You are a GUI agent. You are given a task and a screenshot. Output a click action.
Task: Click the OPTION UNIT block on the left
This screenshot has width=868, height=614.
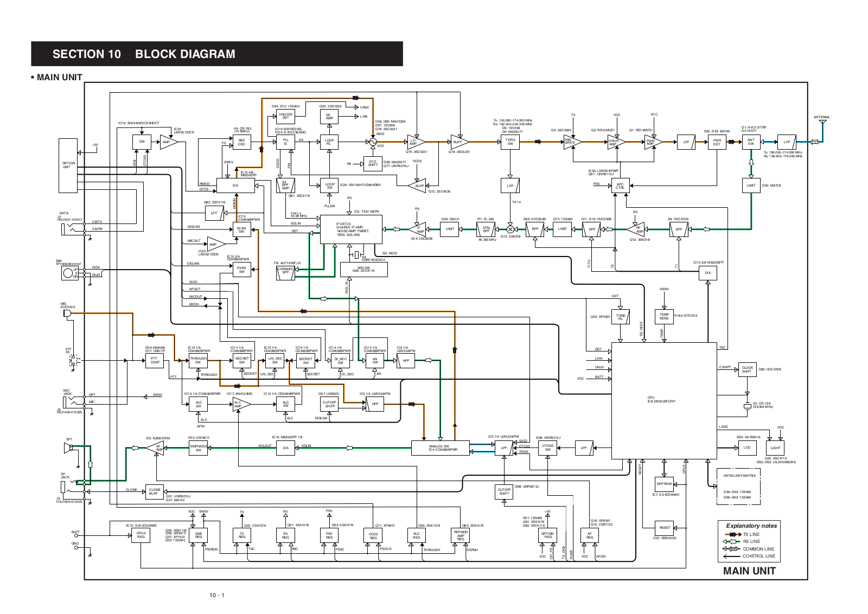tap(68, 165)
